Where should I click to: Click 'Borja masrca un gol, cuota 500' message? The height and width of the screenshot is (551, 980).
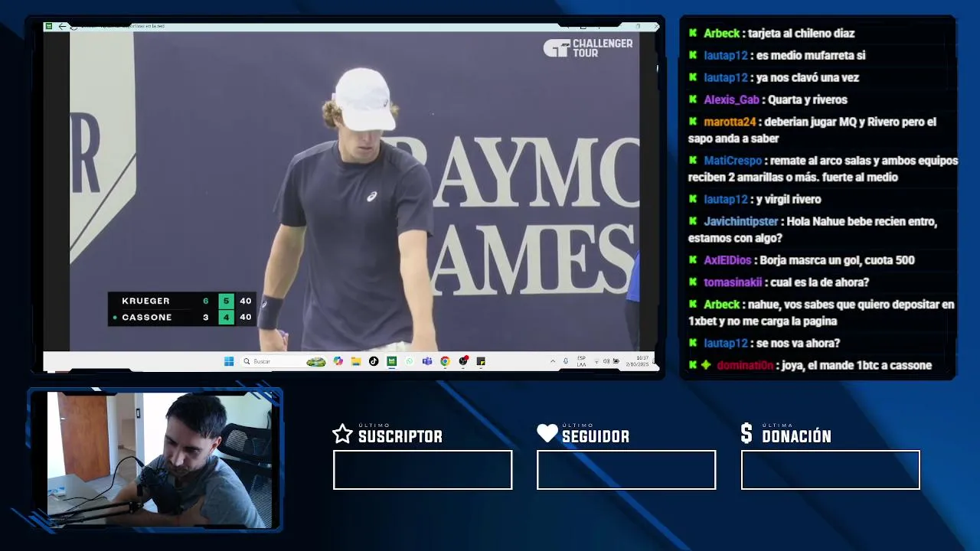pyautogui.click(x=838, y=260)
